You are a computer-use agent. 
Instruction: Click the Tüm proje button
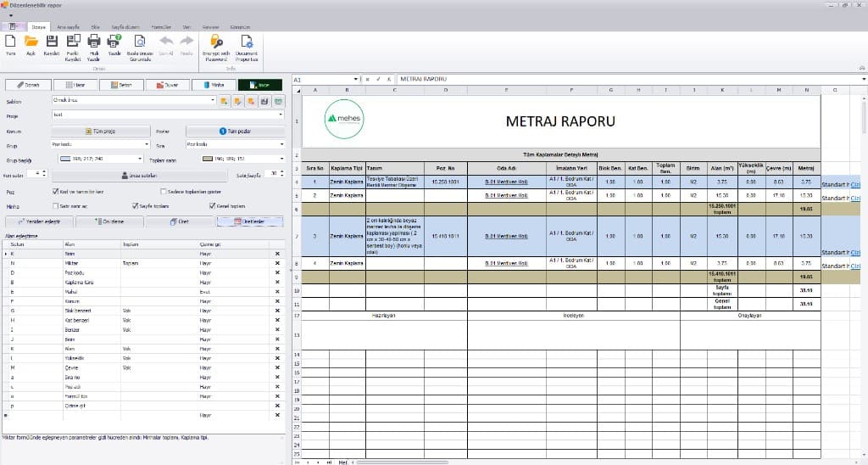pos(101,132)
